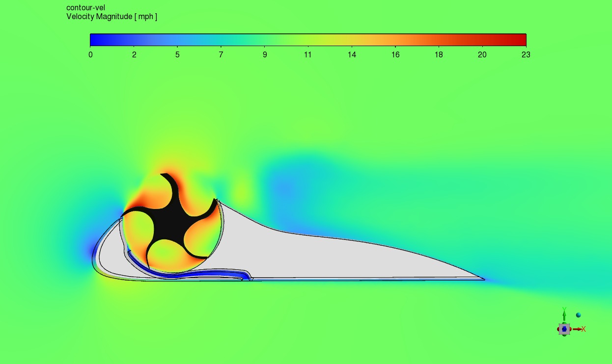The height and width of the screenshot is (364, 612).
Task: Click the '2' colorbar tick label
Action: point(134,54)
